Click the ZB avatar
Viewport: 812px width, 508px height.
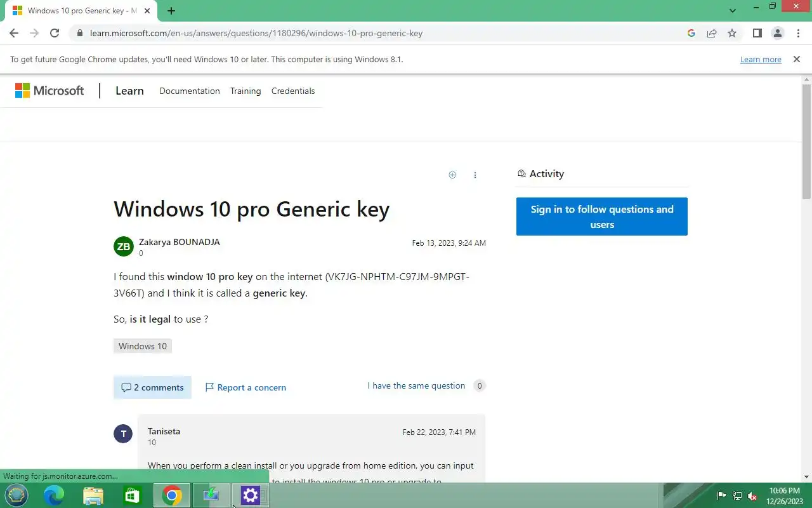click(x=124, y=246)
